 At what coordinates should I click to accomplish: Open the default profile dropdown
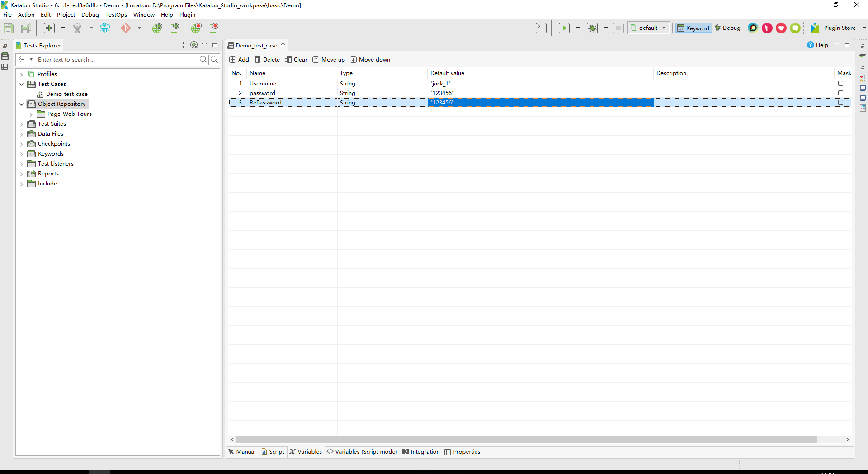coord(648,28)
